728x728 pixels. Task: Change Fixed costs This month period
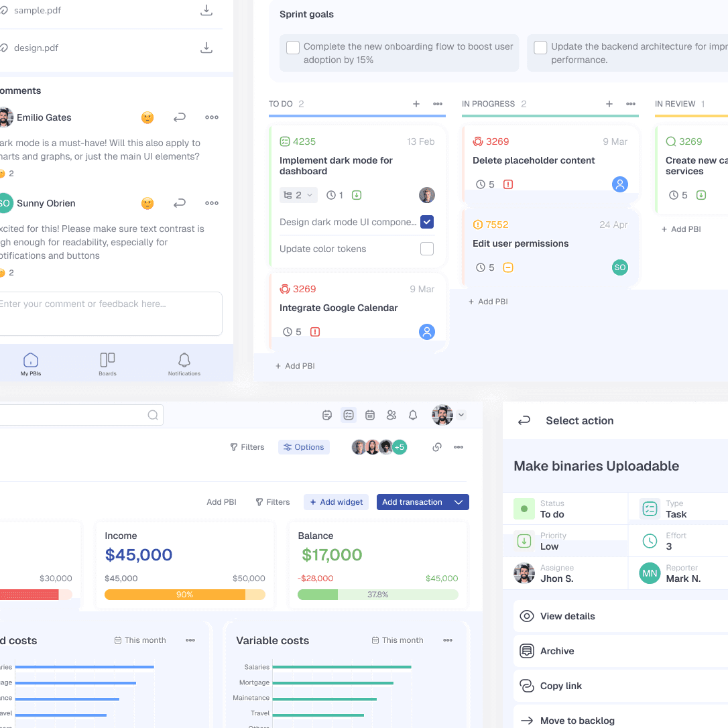pos(140,640)
